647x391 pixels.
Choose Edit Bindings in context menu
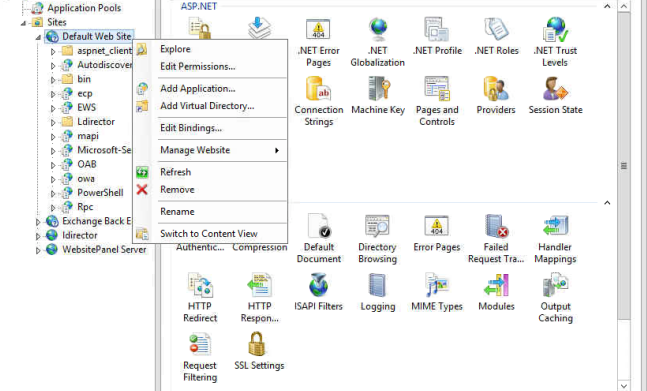(x=210, y=128)
